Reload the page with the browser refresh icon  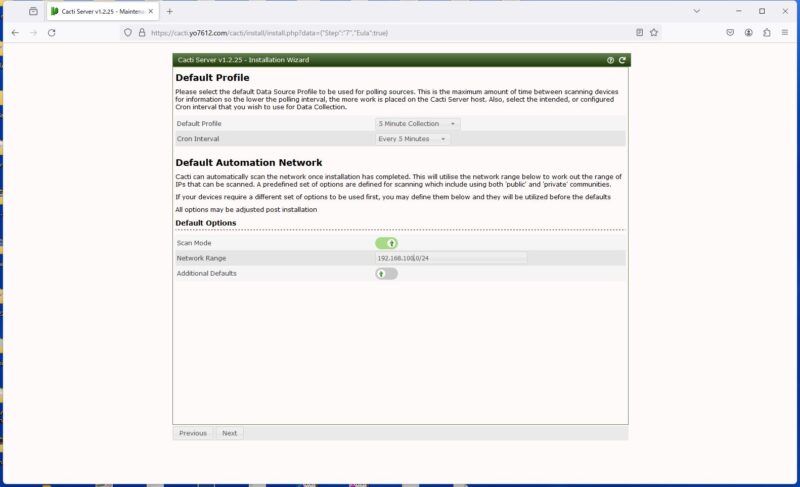[52, 33]
